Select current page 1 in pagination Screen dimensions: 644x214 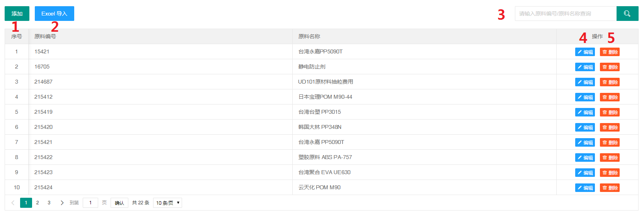coord(26,203)
